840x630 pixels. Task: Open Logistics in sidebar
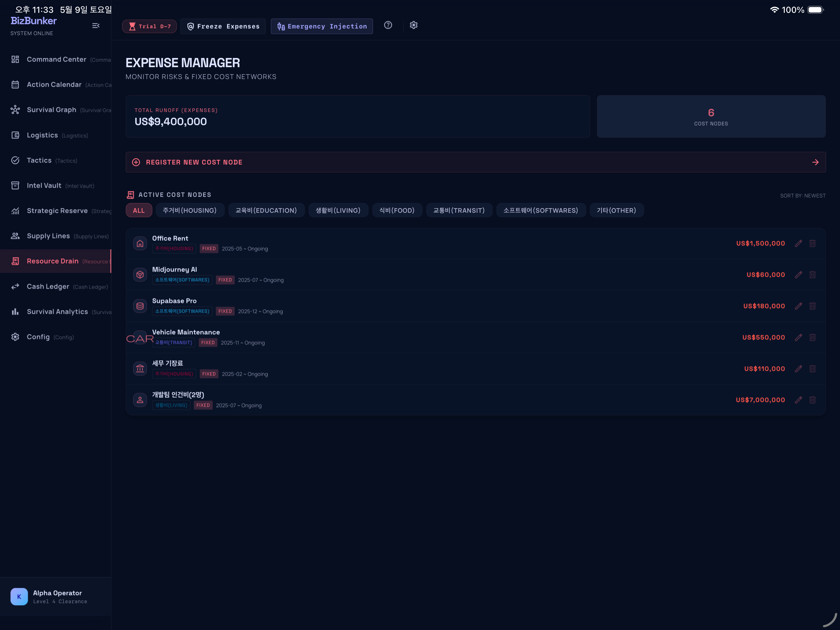tap(56, 135)
